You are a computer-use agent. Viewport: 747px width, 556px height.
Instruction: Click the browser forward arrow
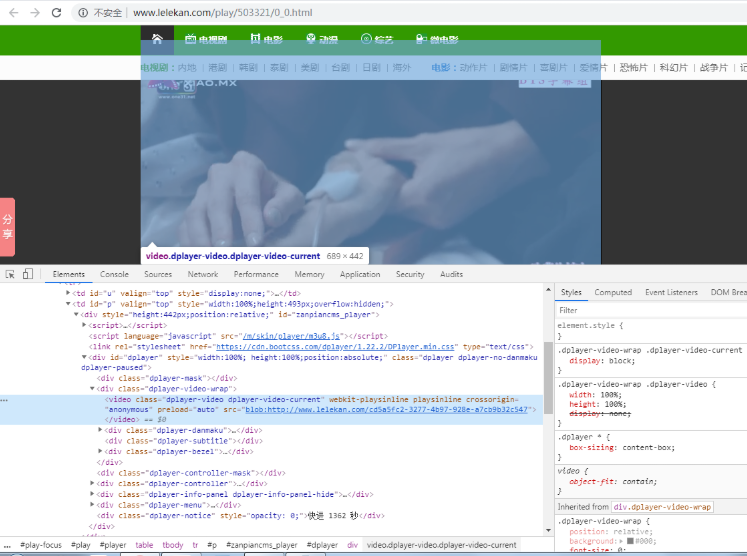[35, 13]
